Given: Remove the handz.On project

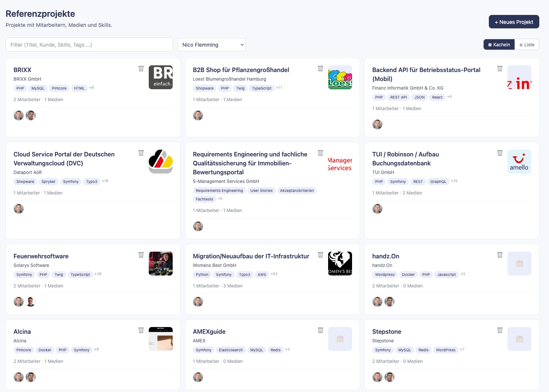Looking at the screenshot, I should tap(500, 255).
